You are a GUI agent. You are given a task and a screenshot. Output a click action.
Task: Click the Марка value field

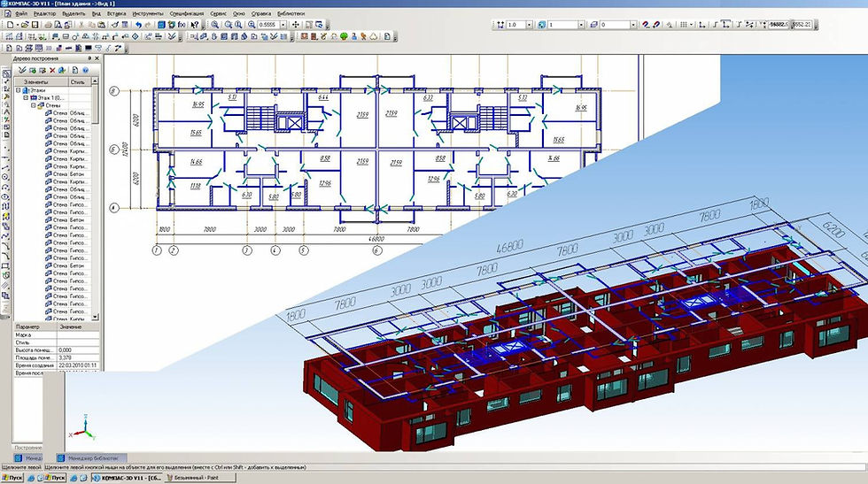point(78,335)
